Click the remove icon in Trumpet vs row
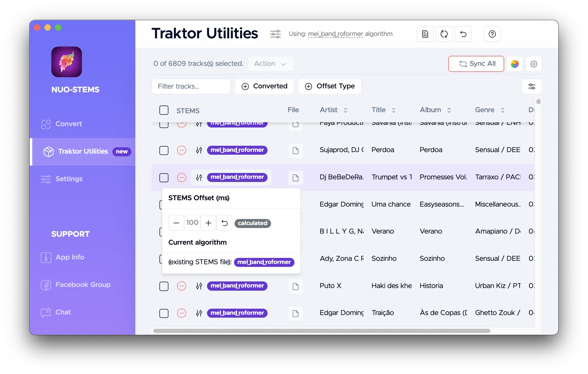The width and height of the screenshot is (588, 374). pyautogui.click(x=182, y=177)
